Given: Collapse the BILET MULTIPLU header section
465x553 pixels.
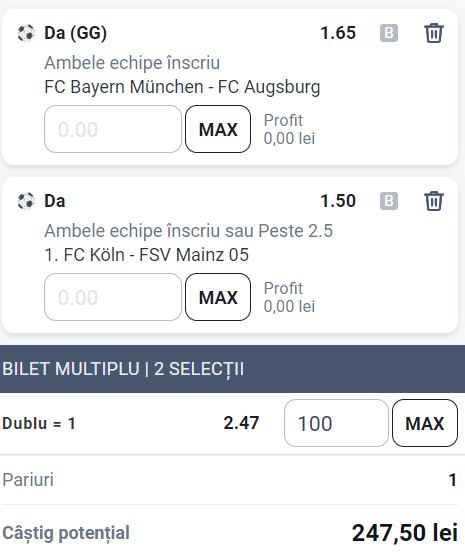Looking at the screenshot, I should [232, 369].
